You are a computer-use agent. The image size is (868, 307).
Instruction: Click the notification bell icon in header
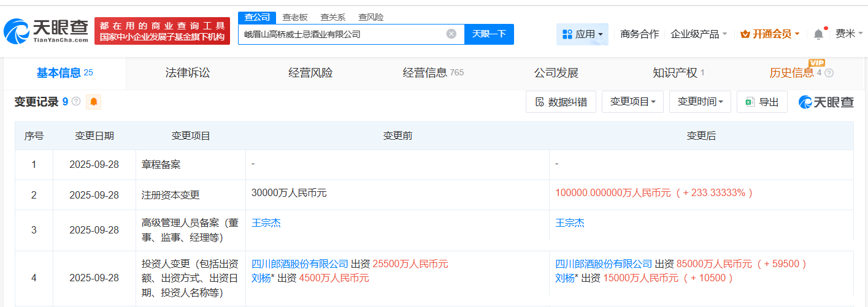818,34
